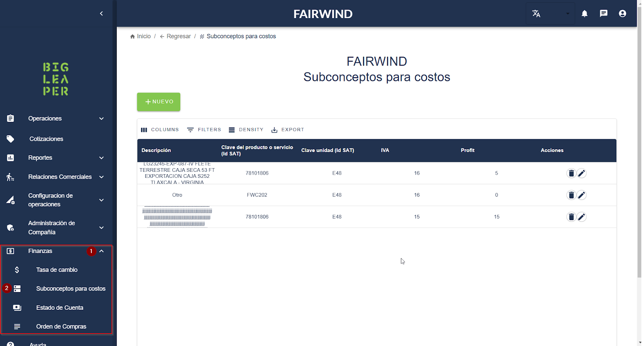Collapse the Finanzas menu chevron

click(x=101, y=251)
